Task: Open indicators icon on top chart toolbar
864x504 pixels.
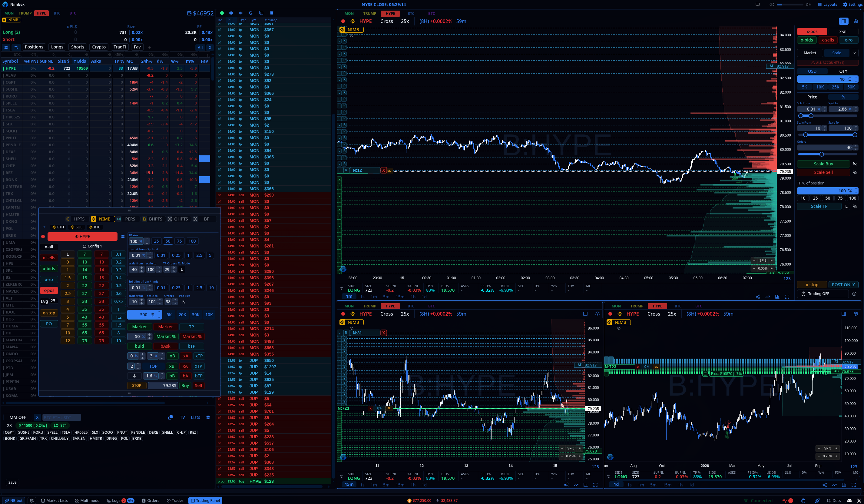Action: pyautogui.click(x=777, y=297)
